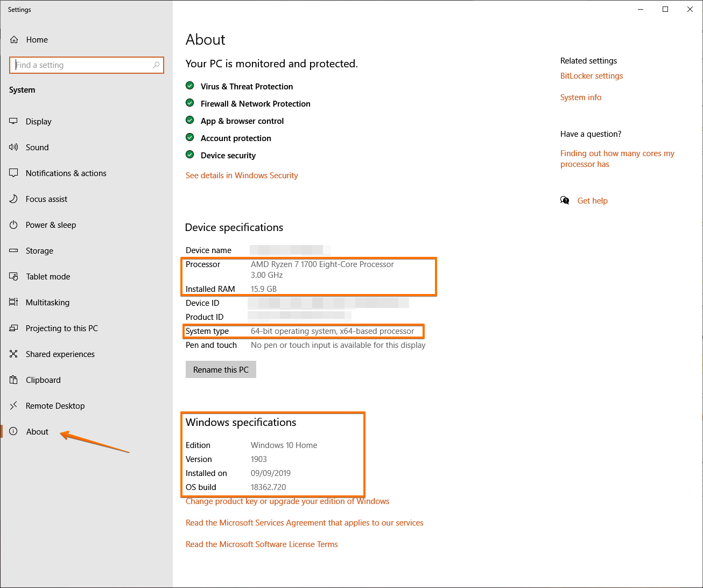Viewport: 703px width, 588px height.
Task: Focus the Find a setting search box
Action: coord(87,65)
